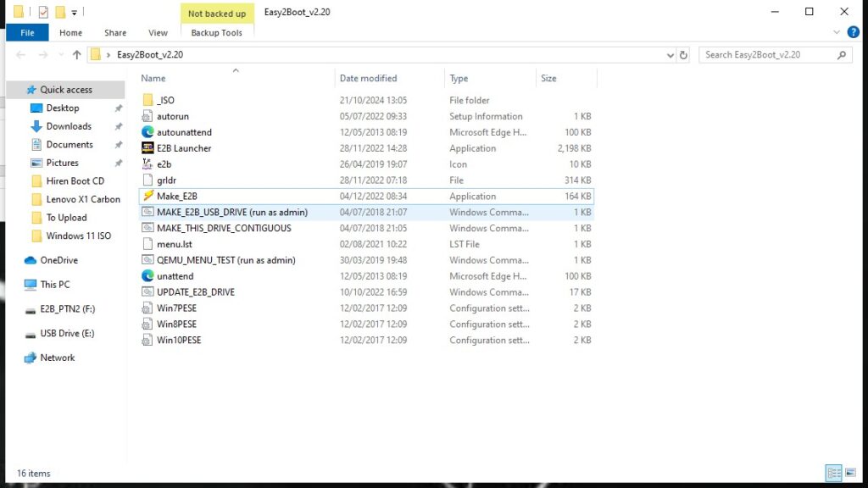Click the e2b icon file
This screenshot has height=488, width=868.
[x=147, y=164]
